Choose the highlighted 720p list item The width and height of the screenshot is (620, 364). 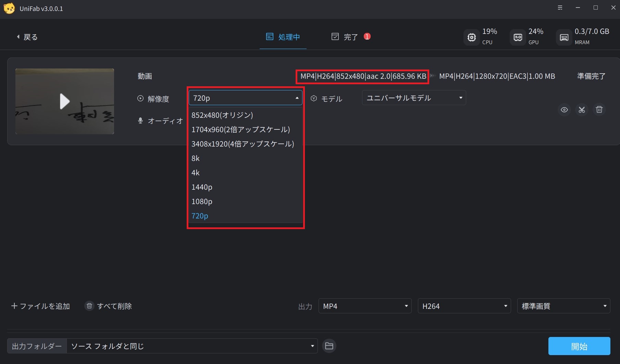click(245, 216)
